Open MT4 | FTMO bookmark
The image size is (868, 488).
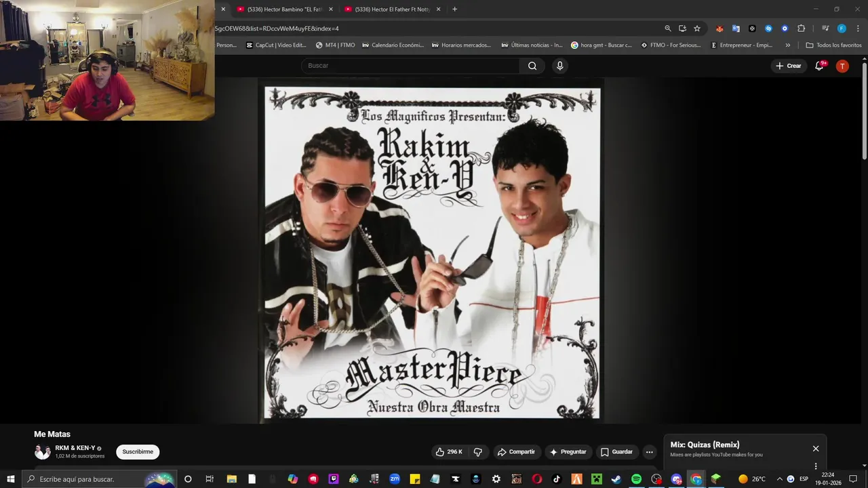tap(335, 45)
